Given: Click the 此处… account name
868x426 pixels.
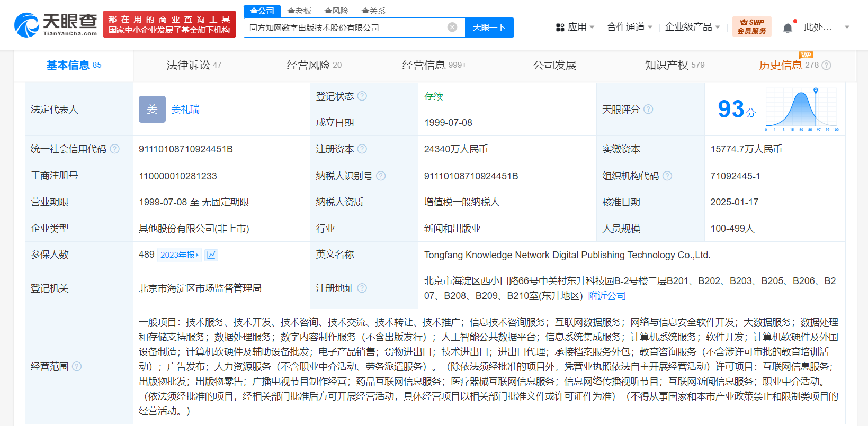Looking at the screenshot, I should 818,27.
